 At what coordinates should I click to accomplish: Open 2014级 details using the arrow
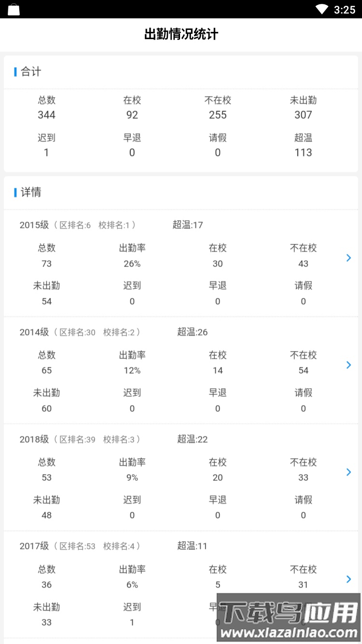pos(348,365)
